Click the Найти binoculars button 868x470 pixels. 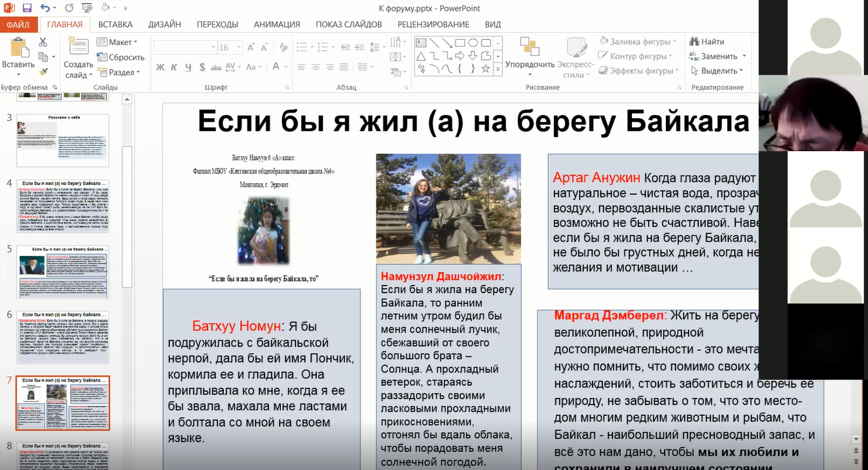click(707, 42)
